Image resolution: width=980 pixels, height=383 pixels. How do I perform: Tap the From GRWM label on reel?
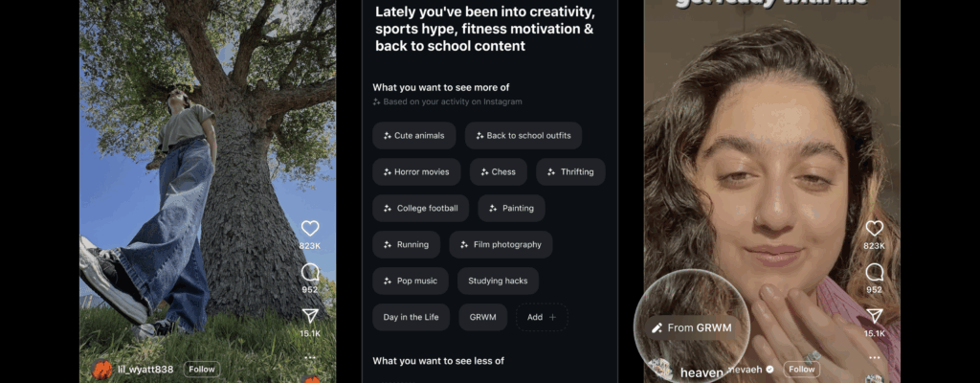pos(691,327)
